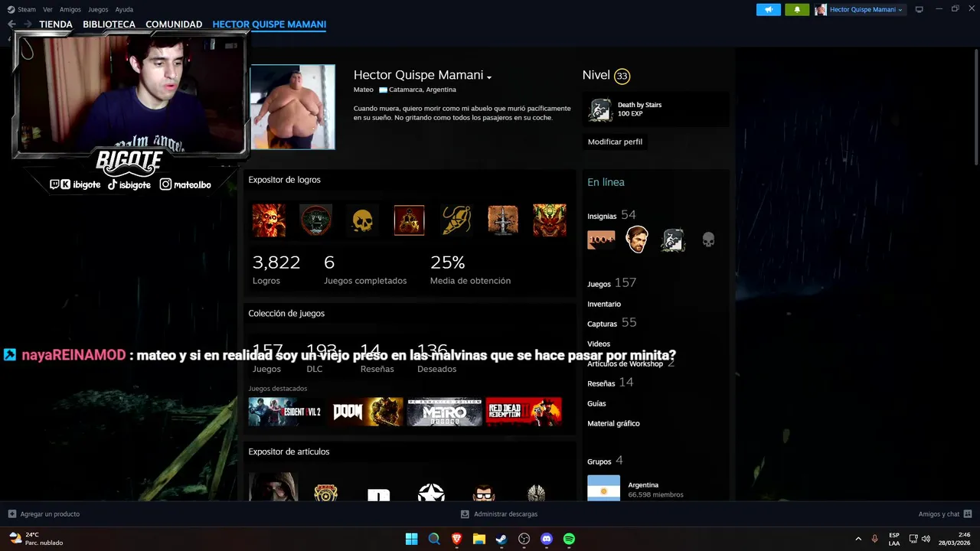Click the golden claw achievement icon
Viewport: 980px width, 551px height.
point(456,220)
